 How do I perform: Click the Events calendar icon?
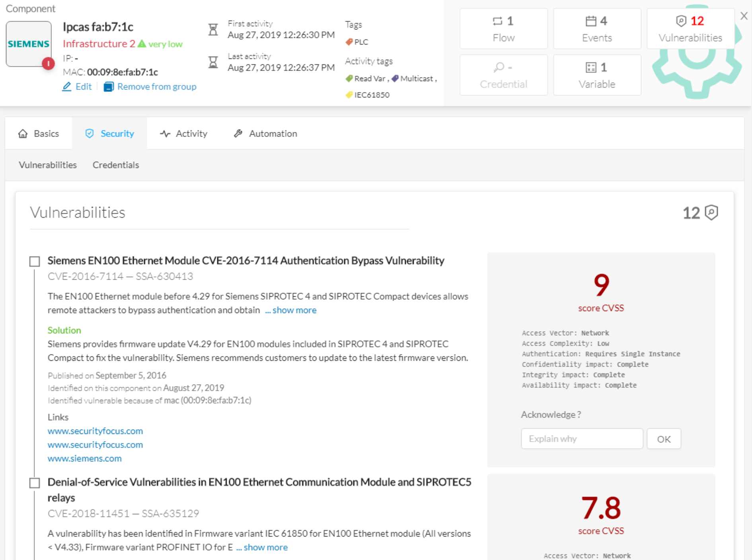(x=591, y=21)
